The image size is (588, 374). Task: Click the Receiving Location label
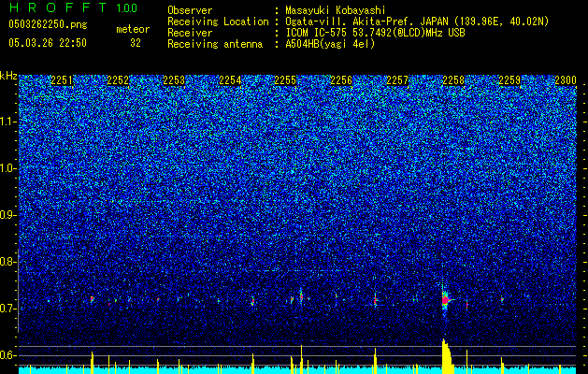[218, 22]
